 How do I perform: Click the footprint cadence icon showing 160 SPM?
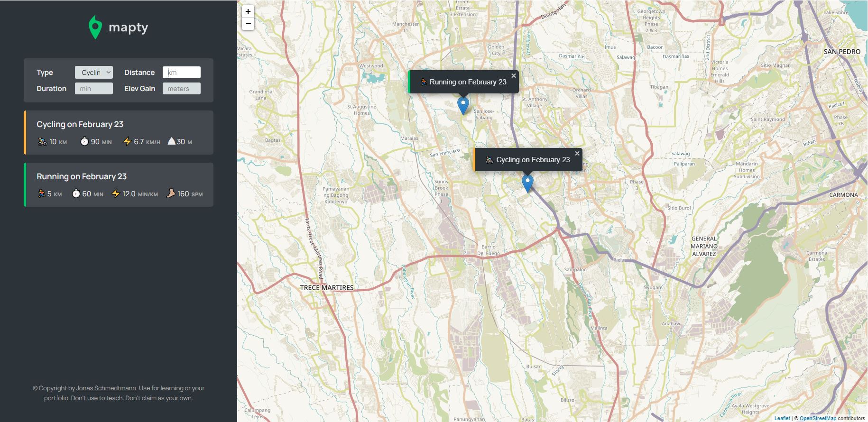171,193
